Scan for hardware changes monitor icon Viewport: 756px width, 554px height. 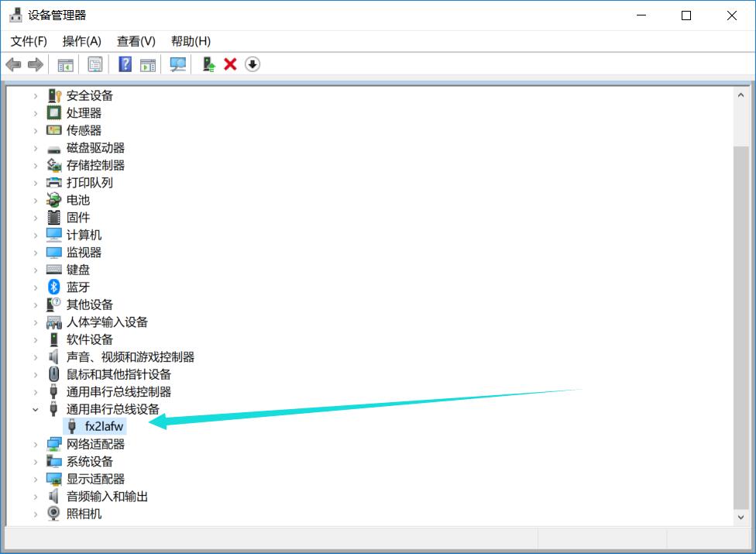(x=178, y=64)
